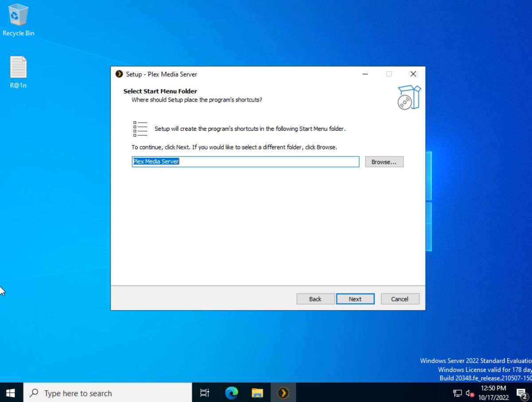Click the Start Menu folder name field
The image size is (532, 402).
point(245,161)
